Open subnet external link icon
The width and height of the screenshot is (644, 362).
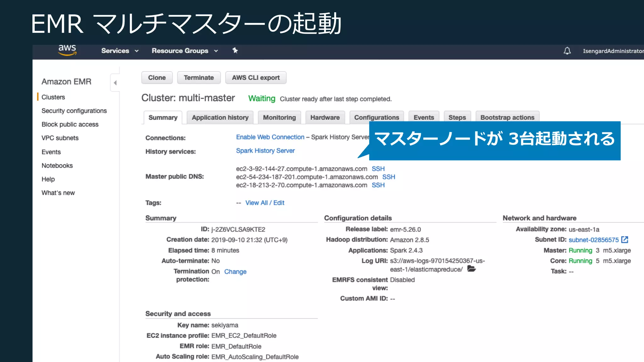(x=625, y=240)
